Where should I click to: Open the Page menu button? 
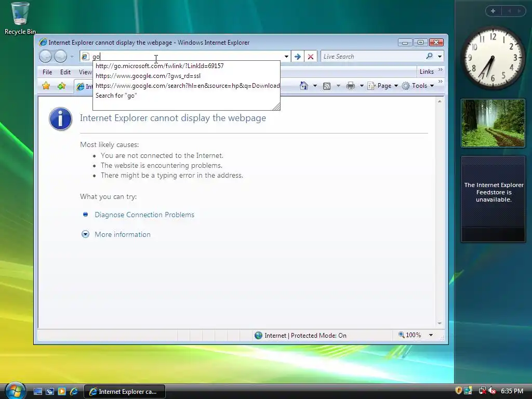[383, 86]
